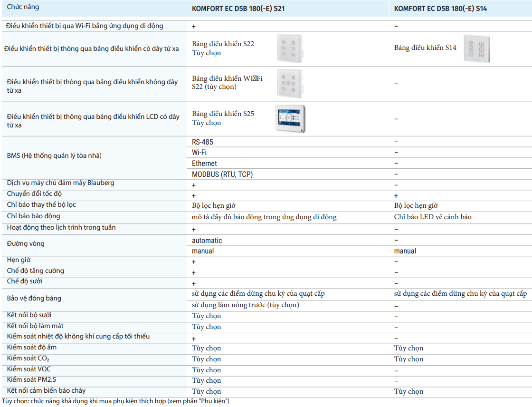
Task: Click S21 'Tùy chọn' in Kiểm soát VOC row
Action: [206, 370]
